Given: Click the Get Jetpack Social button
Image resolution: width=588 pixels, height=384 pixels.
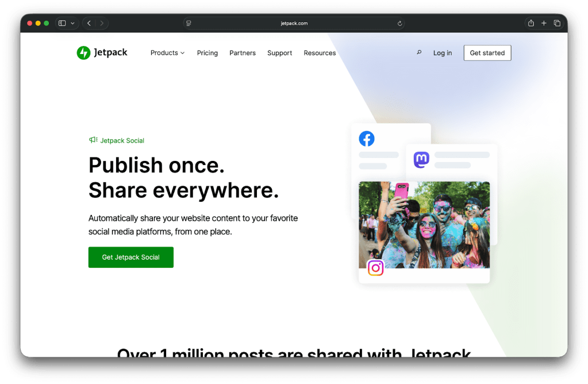Looking at the screenshot, I should tap(130, 257).
